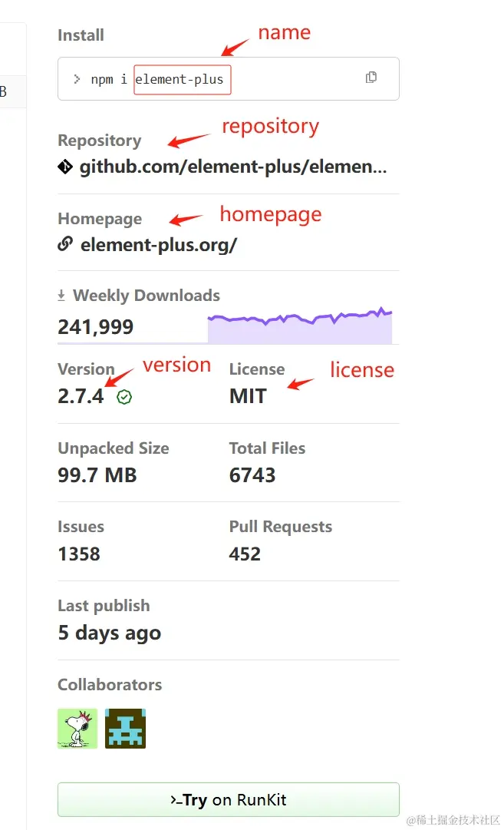Click Try on RunKit button
Viewport: 504px width, 830px height.
pyautogui.click(x=229, y=799)
